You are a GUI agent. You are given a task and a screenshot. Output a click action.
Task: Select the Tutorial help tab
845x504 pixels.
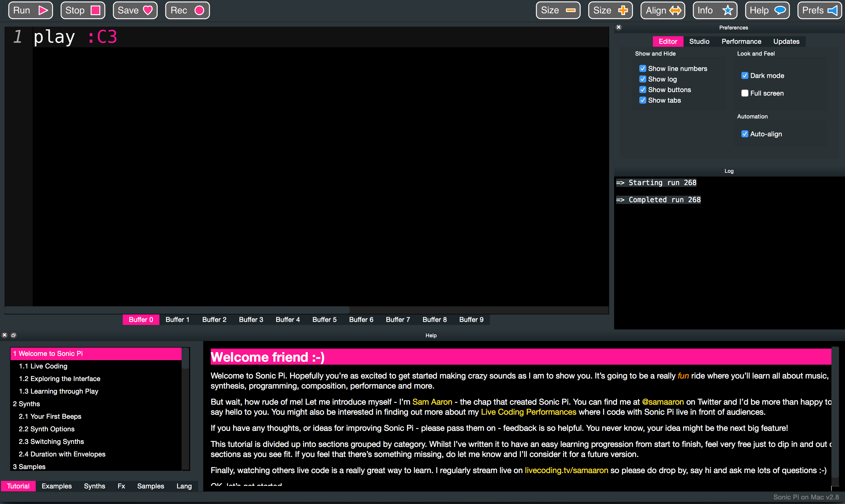[18, 486]
